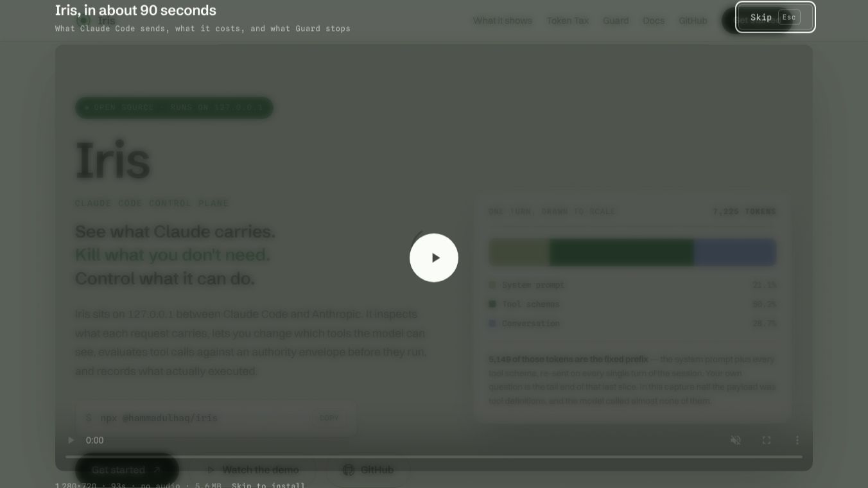
Task: Select Guard in the top navigation
Action: pyautogui.click(x=616, y=21)
